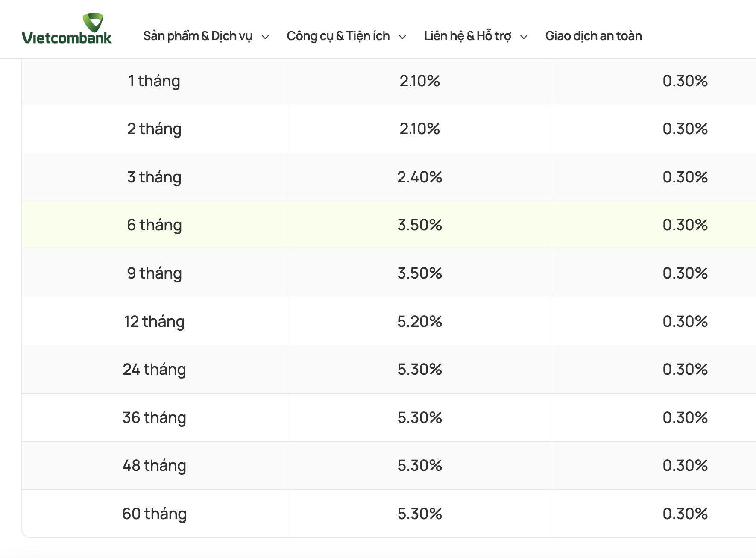Screen dimensions: 756x558
Task: Click the Vietcombank logo
Action: [67, 29]
